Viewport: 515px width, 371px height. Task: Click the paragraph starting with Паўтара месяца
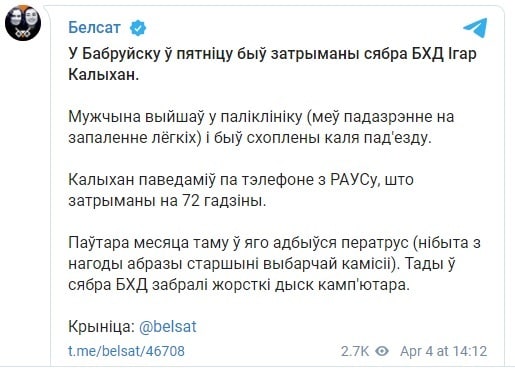(274, 263)
